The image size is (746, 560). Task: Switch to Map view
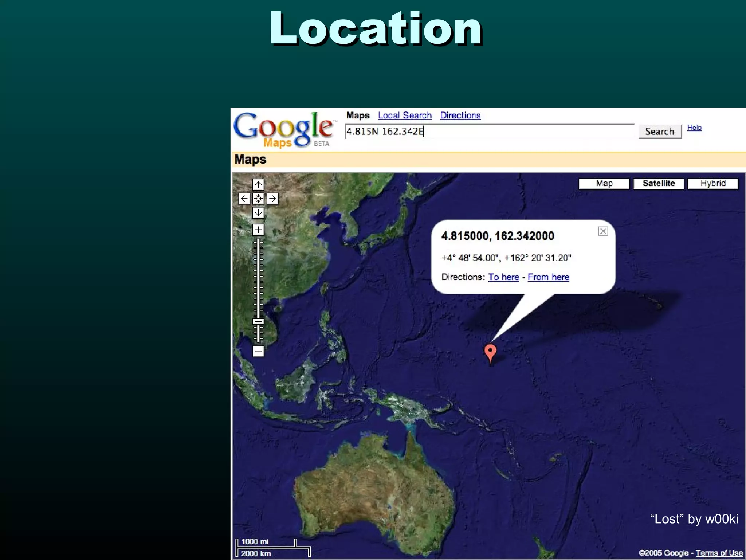[x=604, y=183]
